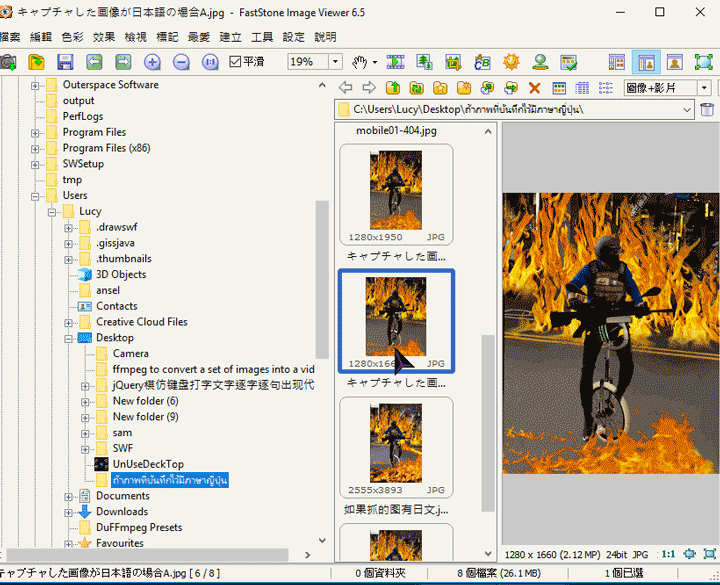Go to next image with green arrow
The width and height of the screenshot is (720, 585).
(x=123, y=62)
